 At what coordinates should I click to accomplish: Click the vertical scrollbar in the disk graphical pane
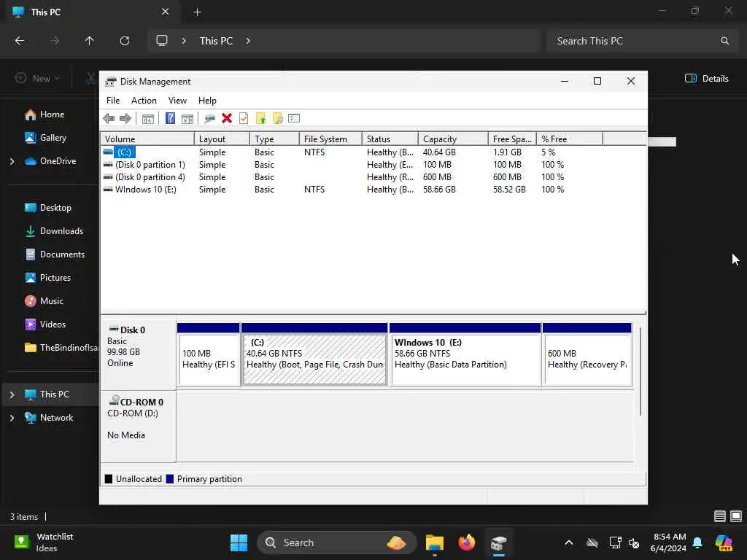pos(640,371)
